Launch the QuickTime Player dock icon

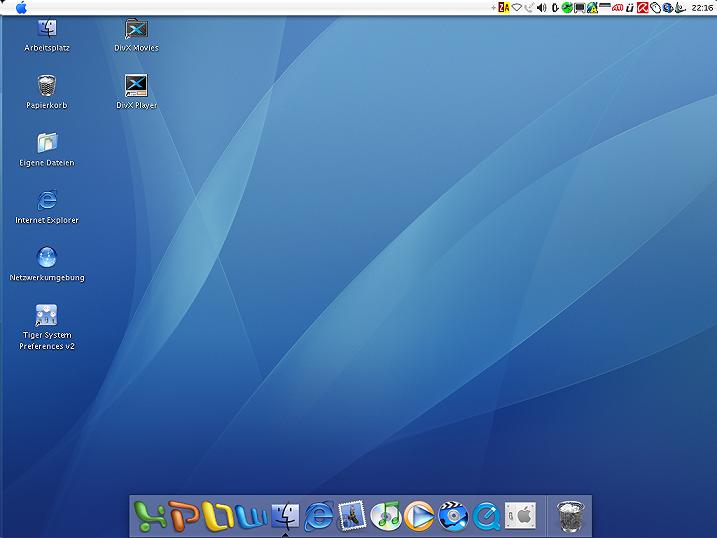pyautogui.click(x=487, y=515)
